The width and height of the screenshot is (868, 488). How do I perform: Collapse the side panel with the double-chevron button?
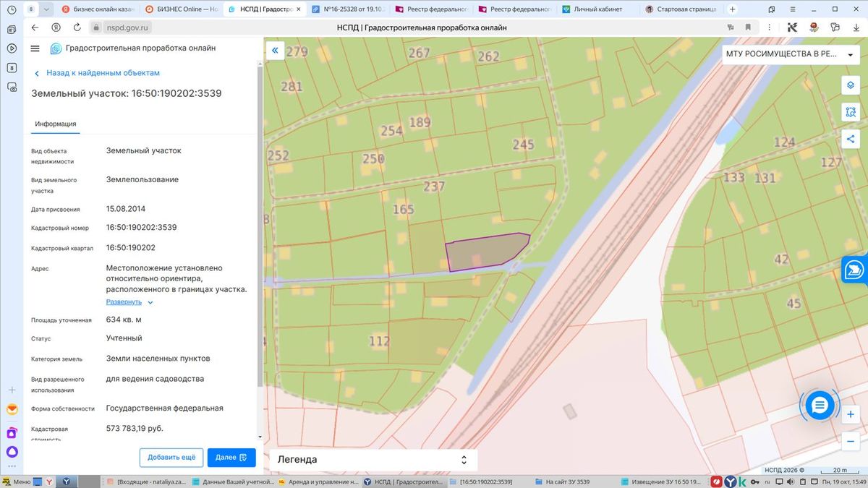[275, 51]
